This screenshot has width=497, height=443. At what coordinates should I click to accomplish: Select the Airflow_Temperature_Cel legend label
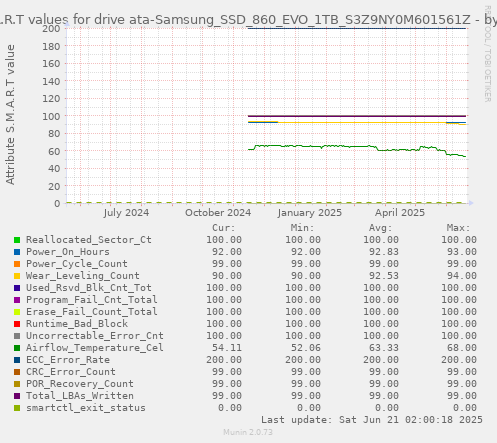pyautogui.click(x=95, y=348)
